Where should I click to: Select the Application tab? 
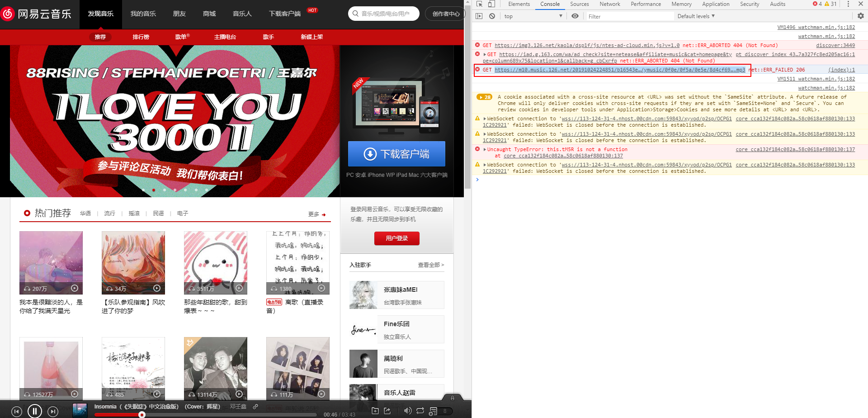point(716,4)
